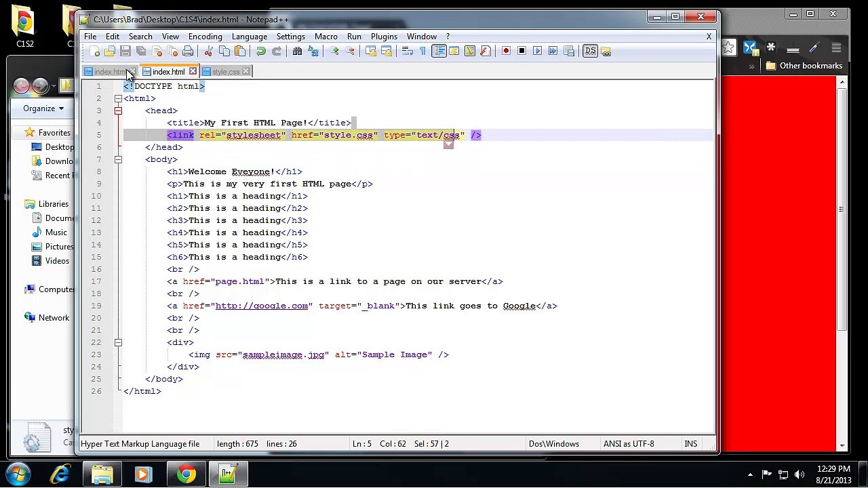Collapse the html fold marker on line 2
The width and height of the screenshot is (868, 488).
(x=118, y=98)
